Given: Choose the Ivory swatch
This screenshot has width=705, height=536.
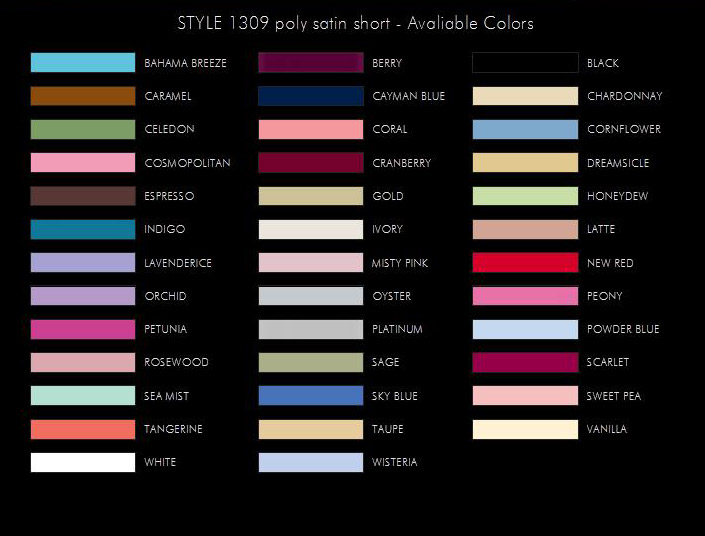Looking at the screenshot, I should click(x=311, y=229).
